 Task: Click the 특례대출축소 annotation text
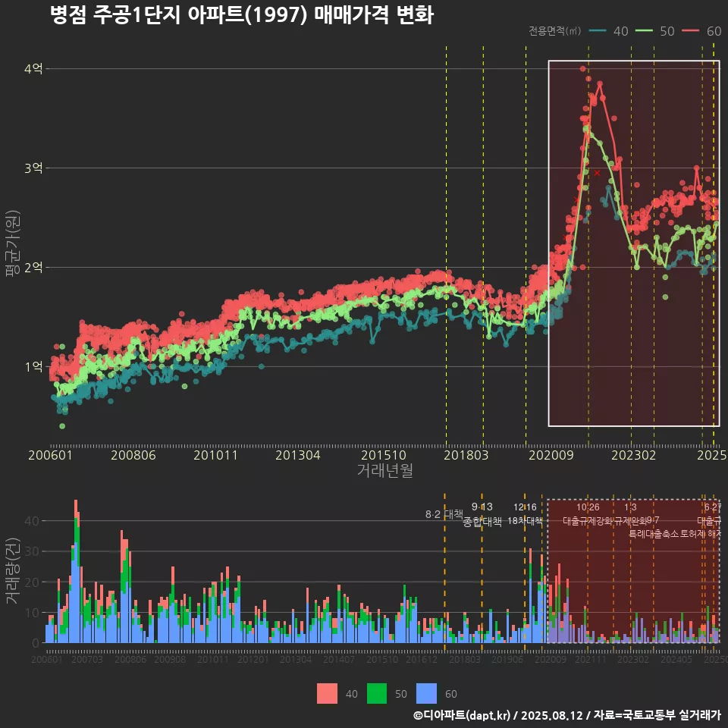[x=653, y=534]
